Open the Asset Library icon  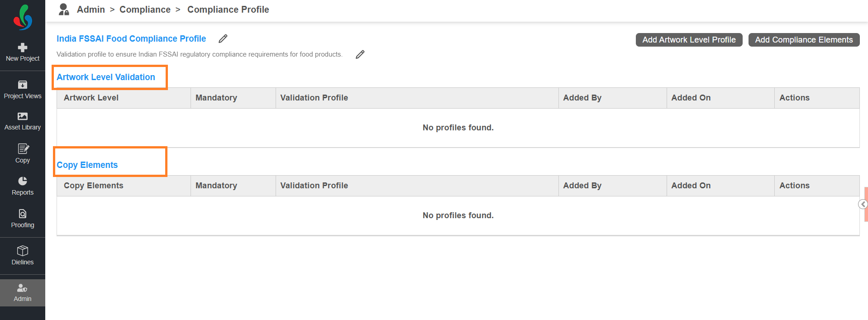23,116
